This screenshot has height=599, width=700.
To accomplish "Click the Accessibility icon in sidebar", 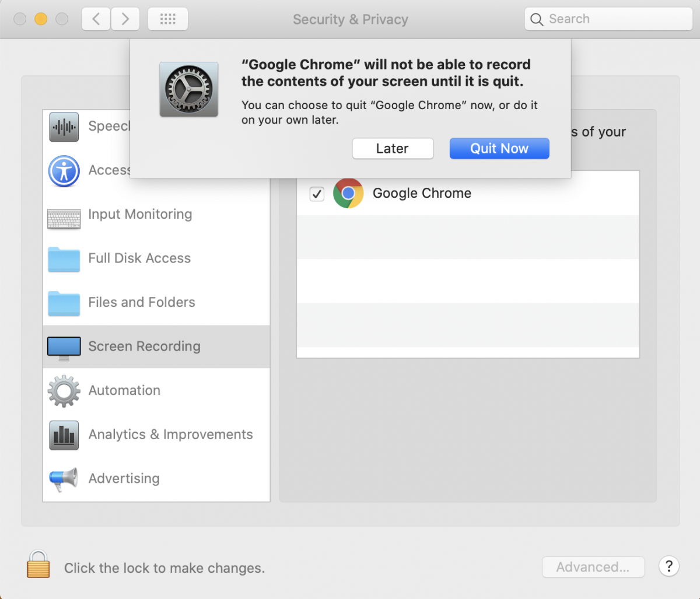I will pos(64,170).
